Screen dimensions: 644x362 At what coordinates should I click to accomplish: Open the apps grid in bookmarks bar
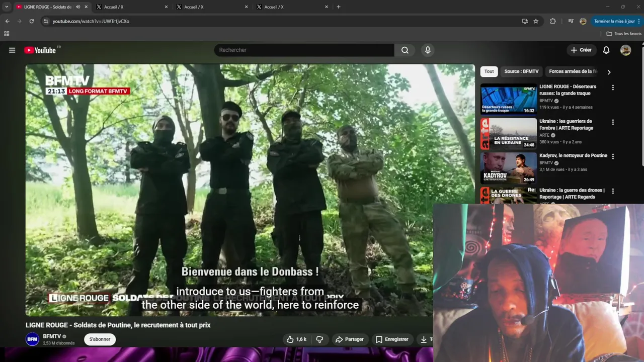pos(7,34)
